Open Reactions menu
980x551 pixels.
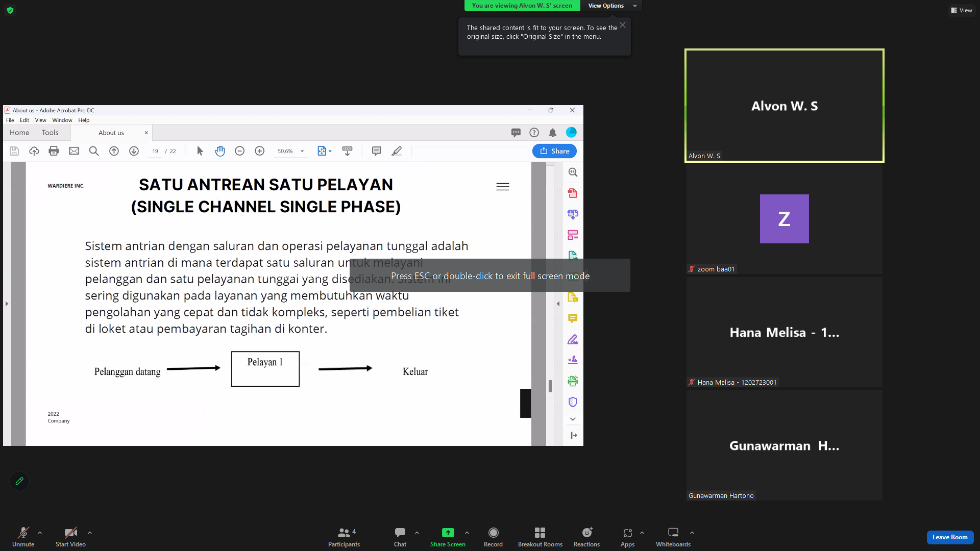tap(586, 537)
